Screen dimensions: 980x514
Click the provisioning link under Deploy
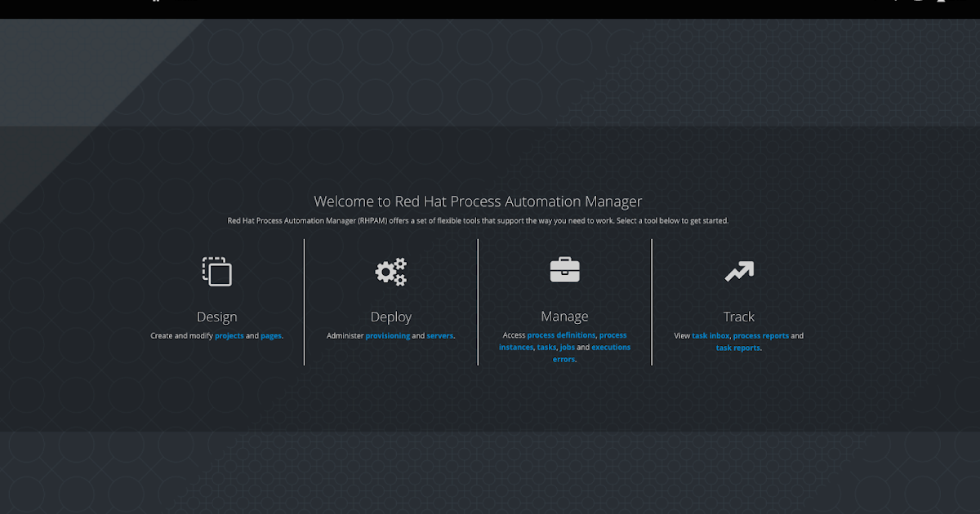[x=388, y=335]
